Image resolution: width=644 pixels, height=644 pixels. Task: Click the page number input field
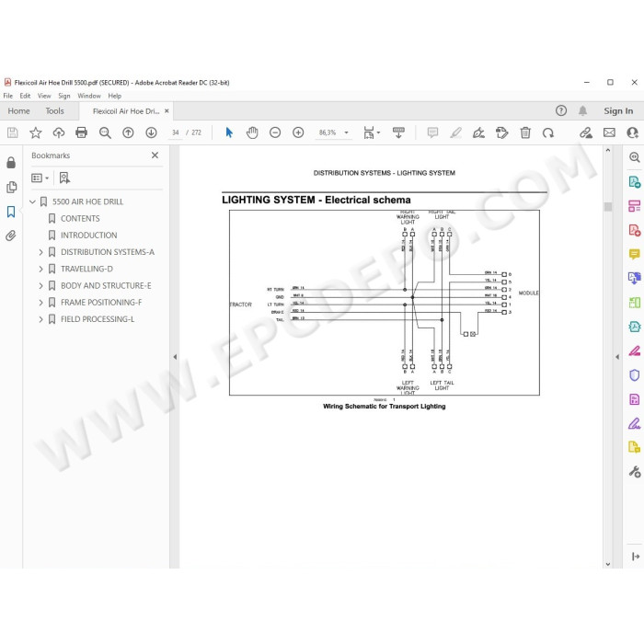(176, 132)
